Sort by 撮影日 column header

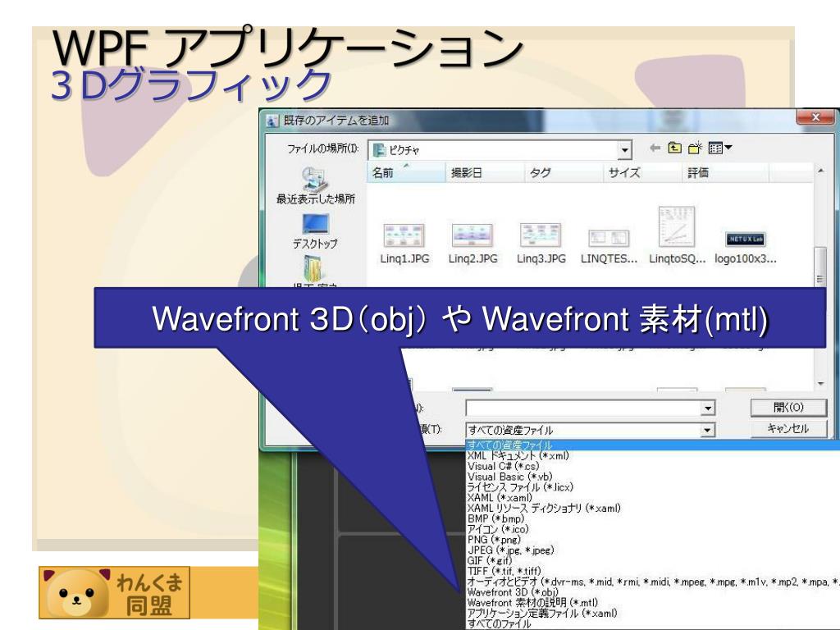(484, 172)
